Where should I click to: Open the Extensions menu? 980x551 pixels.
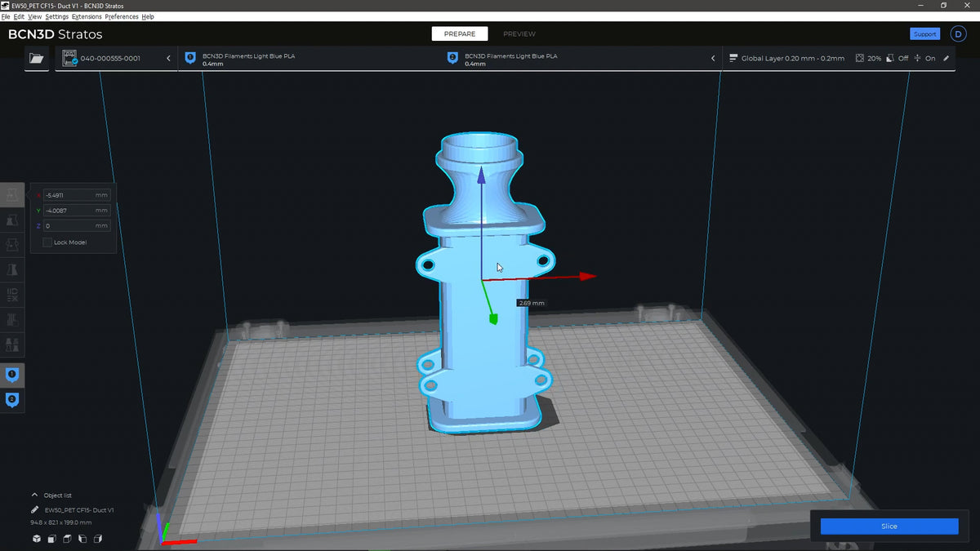pyautogui.click(x=86, y=16)
